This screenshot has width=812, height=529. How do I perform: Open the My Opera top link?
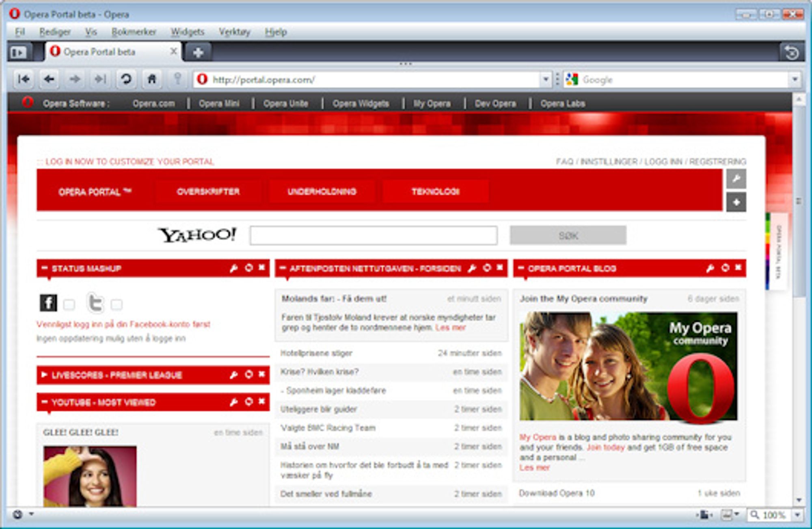[x=432, y=104]
